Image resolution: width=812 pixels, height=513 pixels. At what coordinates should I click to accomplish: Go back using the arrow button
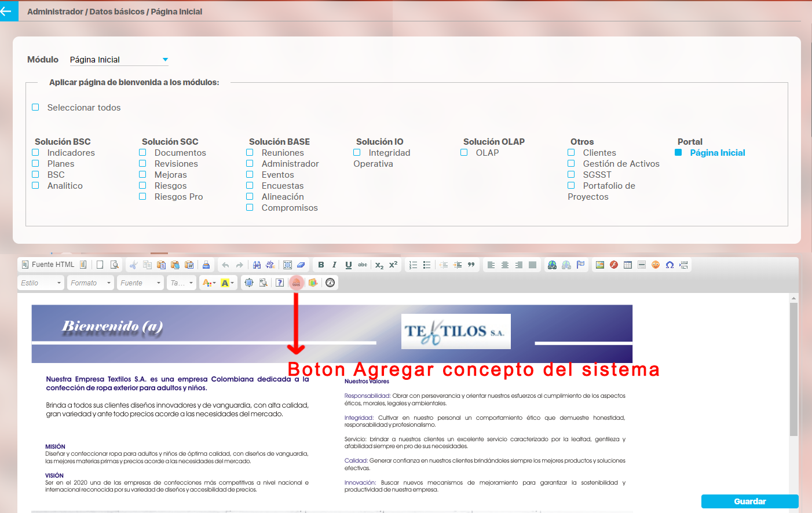[7, 11]
